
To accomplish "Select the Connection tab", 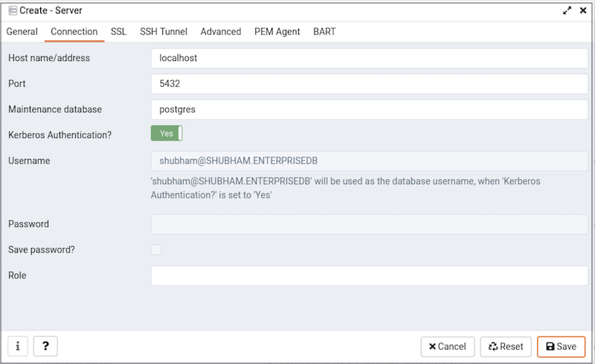I will click(74, 31).
